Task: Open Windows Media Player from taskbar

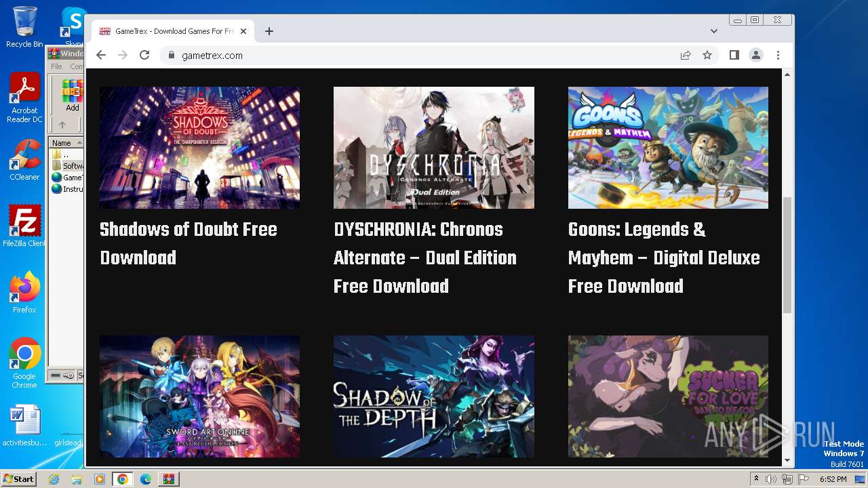Action: [100, 479]
